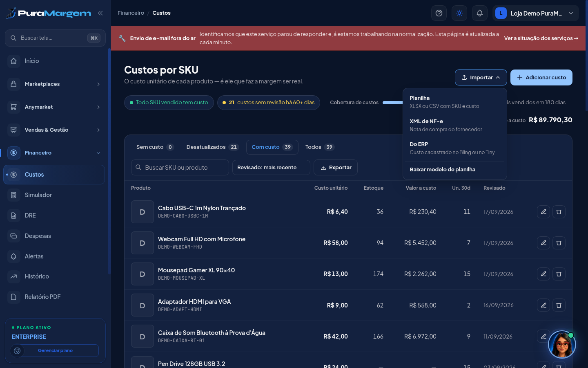Close the Importar dropdown button
This screenshot has width=588, height=368.
point(481,77)
